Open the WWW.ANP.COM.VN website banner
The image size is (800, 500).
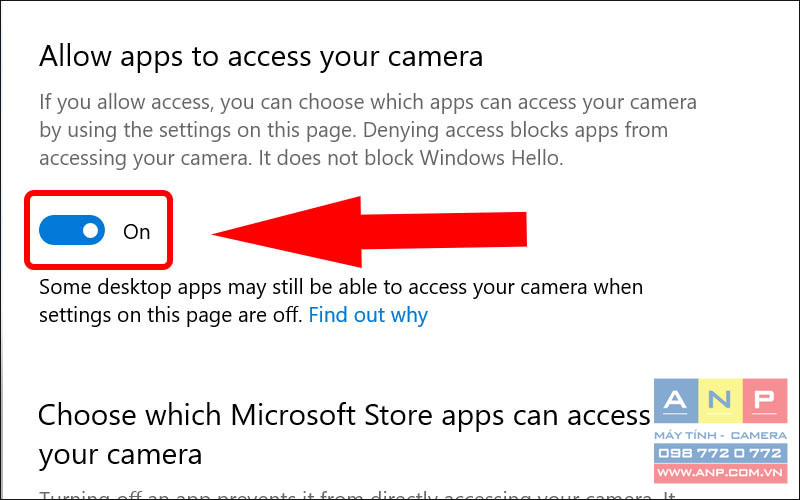720,473
